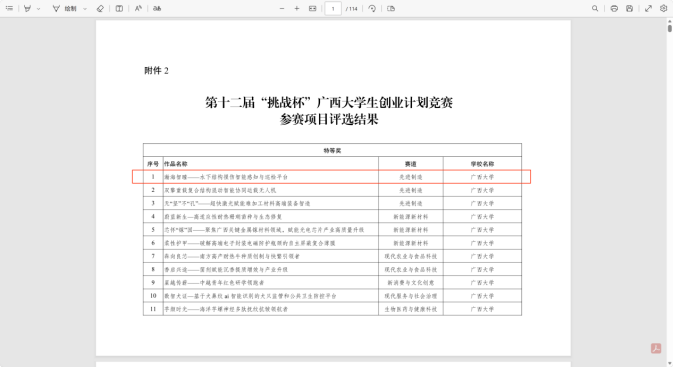This screenshot has height=367, width=673.
Task: Click the 特等奖 table header
Action: click(x=332, y=150)
